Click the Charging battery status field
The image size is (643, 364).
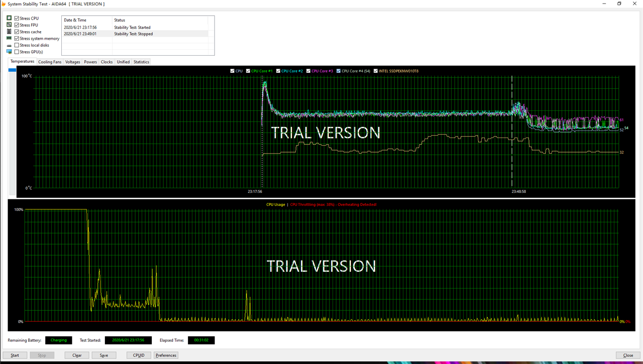59,340
